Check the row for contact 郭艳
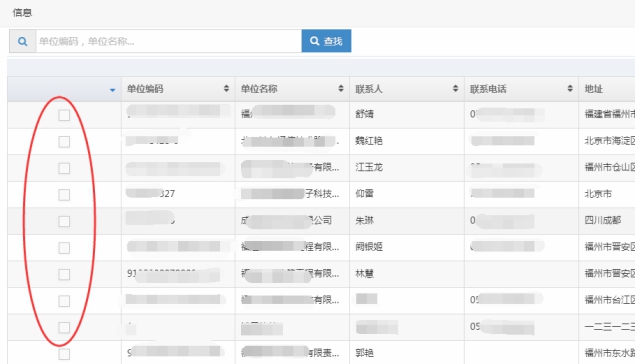The width and height of the screenshot is (635, 364). 64,354
